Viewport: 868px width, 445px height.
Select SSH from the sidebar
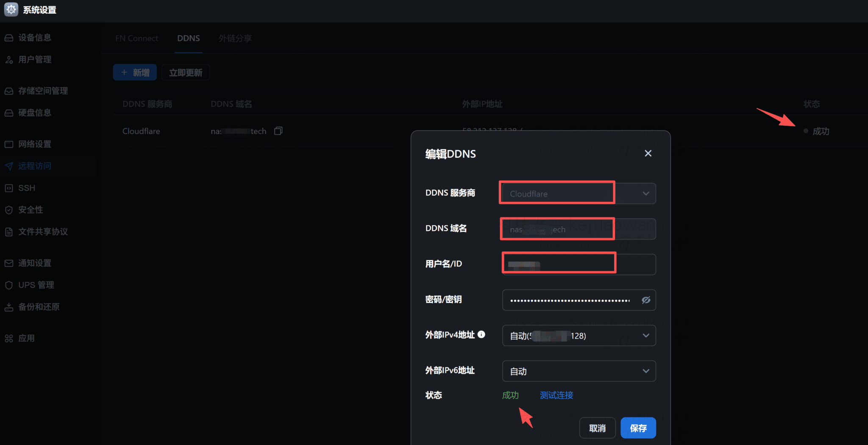pos(27,188)
